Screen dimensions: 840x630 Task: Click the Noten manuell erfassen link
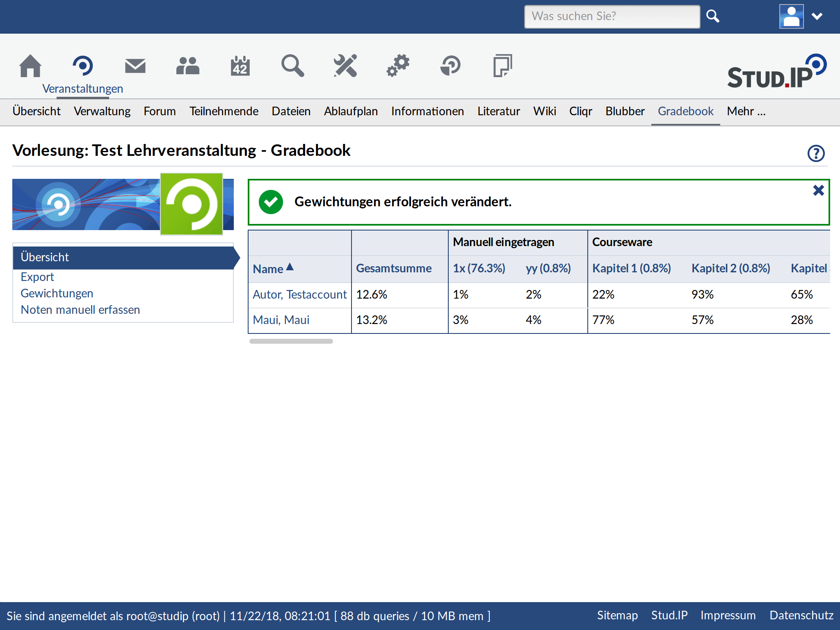pos(80,310)
